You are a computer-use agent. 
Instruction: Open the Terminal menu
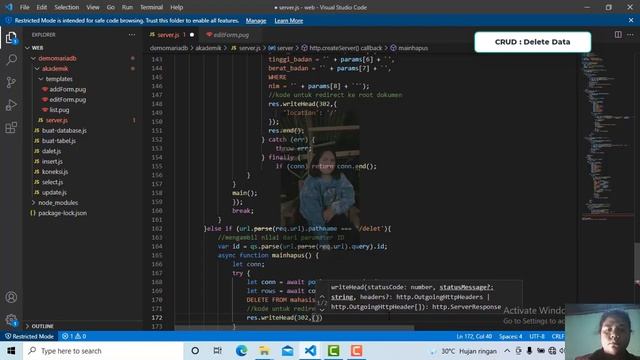point(151,7)
